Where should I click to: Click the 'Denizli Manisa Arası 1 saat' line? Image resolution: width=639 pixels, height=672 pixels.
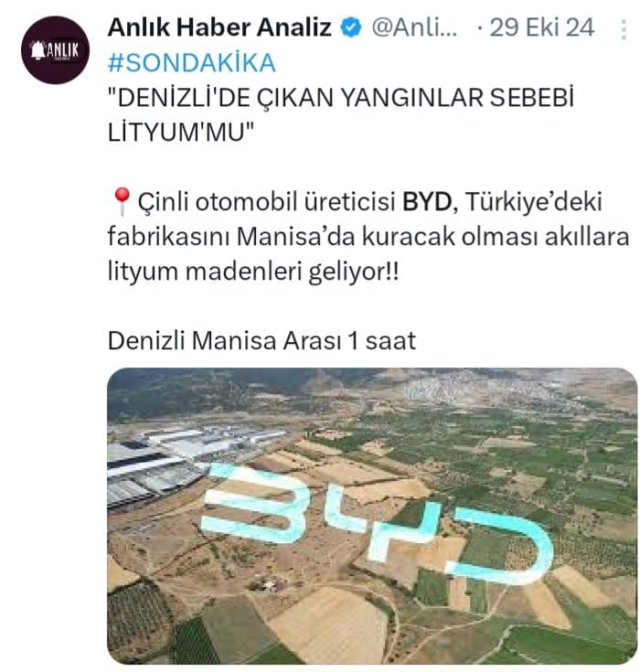(261, 341)
